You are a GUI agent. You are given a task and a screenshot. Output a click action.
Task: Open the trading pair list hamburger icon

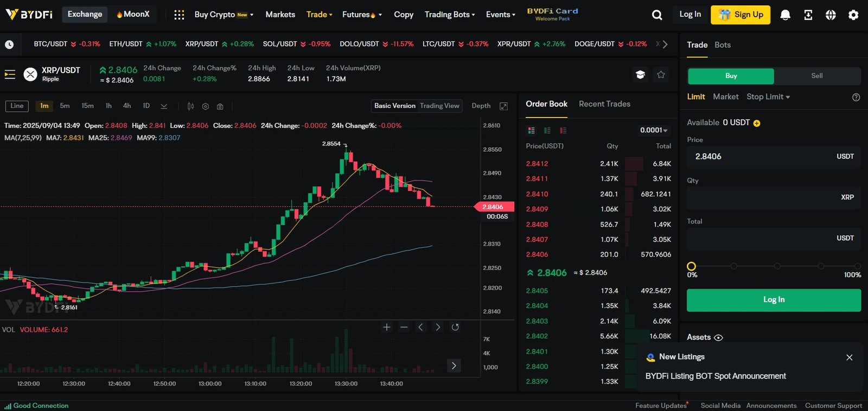[10, 74]
